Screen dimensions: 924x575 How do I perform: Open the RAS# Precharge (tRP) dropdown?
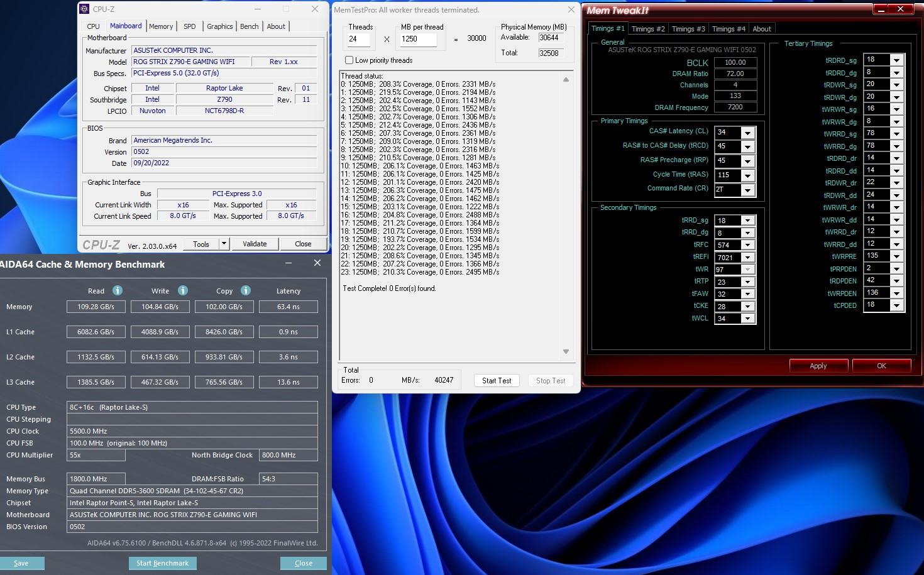pyautogui.click(x=747, y=161)
